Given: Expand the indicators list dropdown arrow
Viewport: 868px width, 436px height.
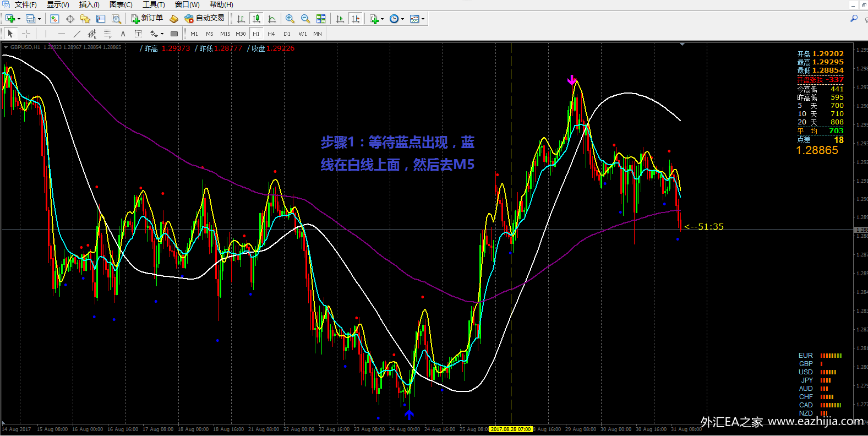Looking at the screenshot, I should click(383, 19).
